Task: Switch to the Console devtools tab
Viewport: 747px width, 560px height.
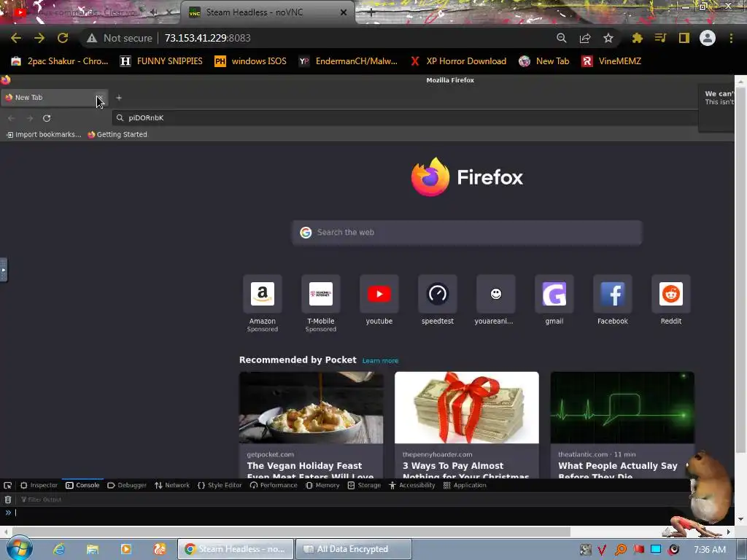Action: point(82,485)
